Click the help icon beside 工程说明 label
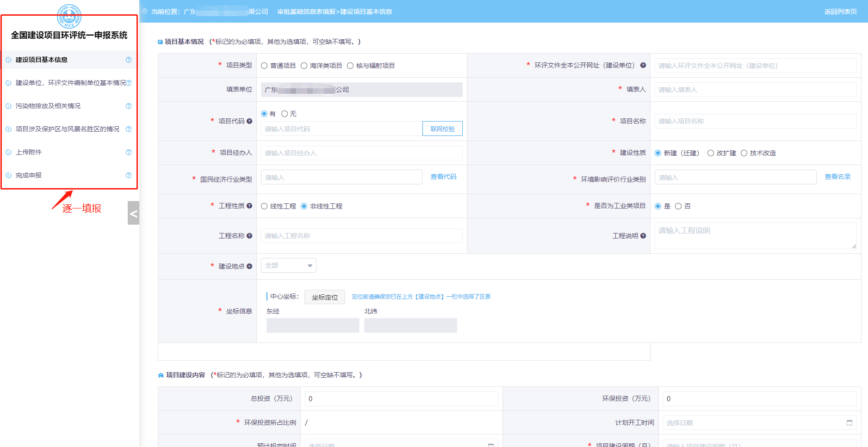This screenshot has height=447, width=868. 643,236
